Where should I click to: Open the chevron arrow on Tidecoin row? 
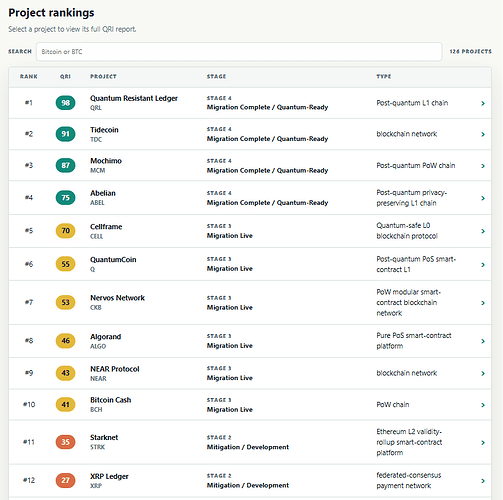coord(483,134)
